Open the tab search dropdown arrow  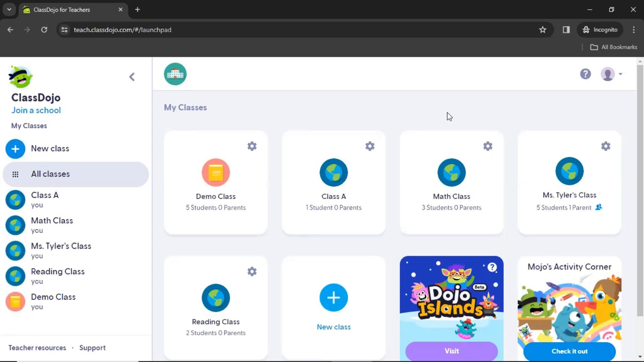tap(9, 10)
